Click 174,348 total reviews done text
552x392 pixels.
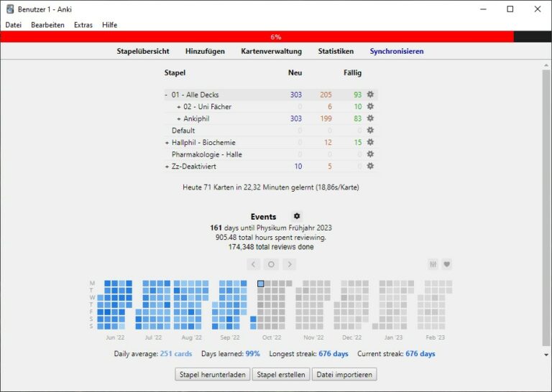[x=271, y=247]
